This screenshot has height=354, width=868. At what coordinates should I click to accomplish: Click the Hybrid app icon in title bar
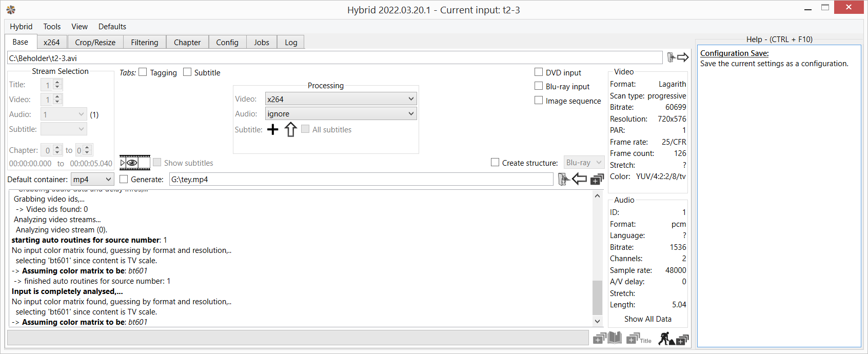coord(11,10)
